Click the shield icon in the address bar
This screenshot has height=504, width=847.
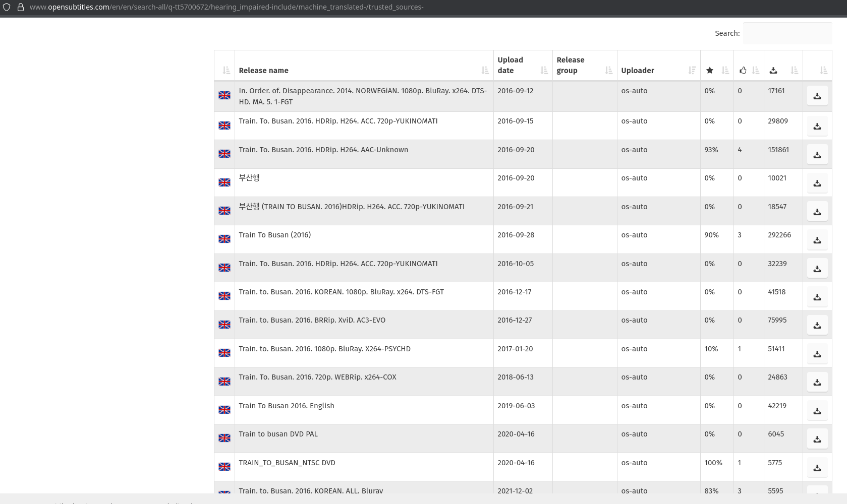[7, 7]
